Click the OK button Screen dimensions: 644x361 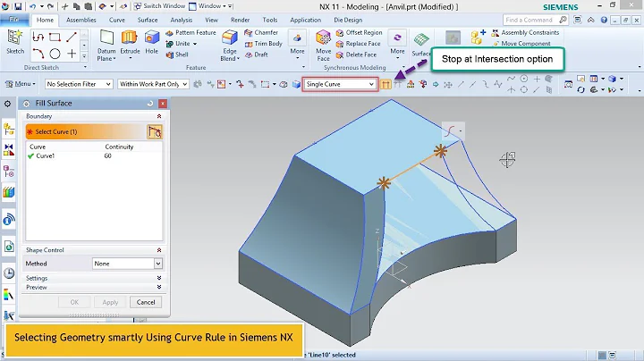tap(74, 302)
